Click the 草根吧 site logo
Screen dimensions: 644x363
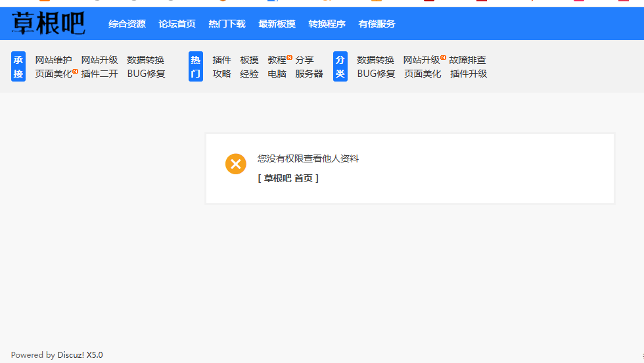click(x=48, y=24)
